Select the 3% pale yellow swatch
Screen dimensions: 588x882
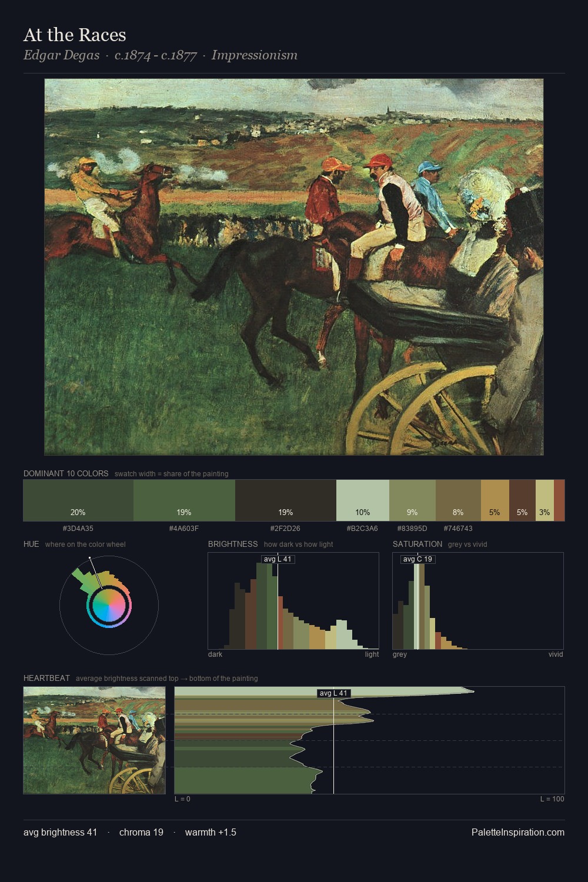coord(544,500)
